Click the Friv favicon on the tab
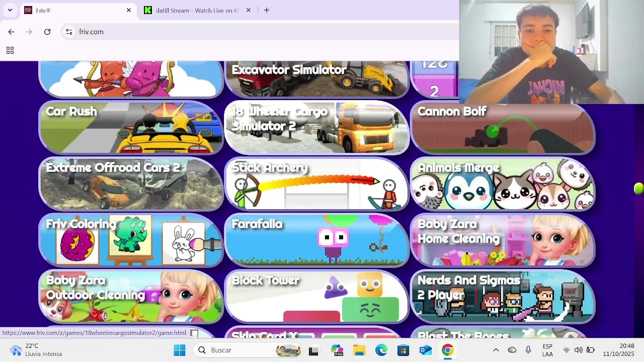This screenshot has width=644, height=362. [x=28, y=10]
